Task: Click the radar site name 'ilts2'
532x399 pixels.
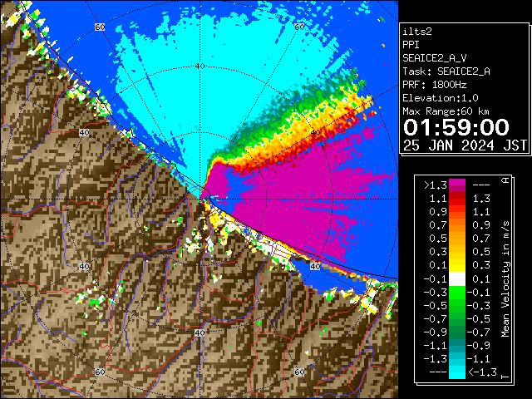Action: coord(417,32)
